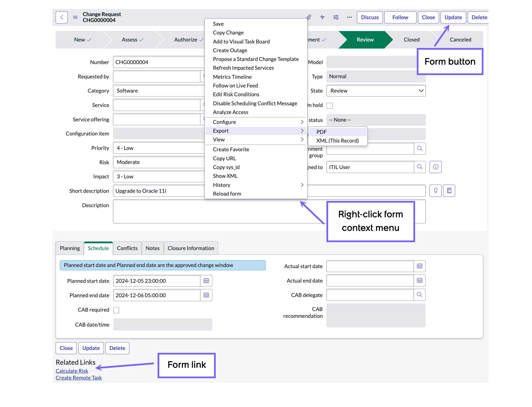Expand the Configure submenu

click(256, 122)
